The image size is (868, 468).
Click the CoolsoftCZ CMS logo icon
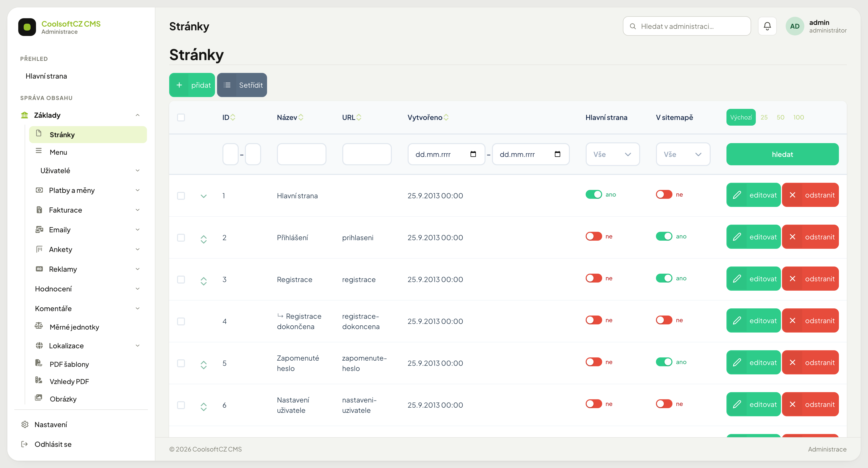[27, 27]
